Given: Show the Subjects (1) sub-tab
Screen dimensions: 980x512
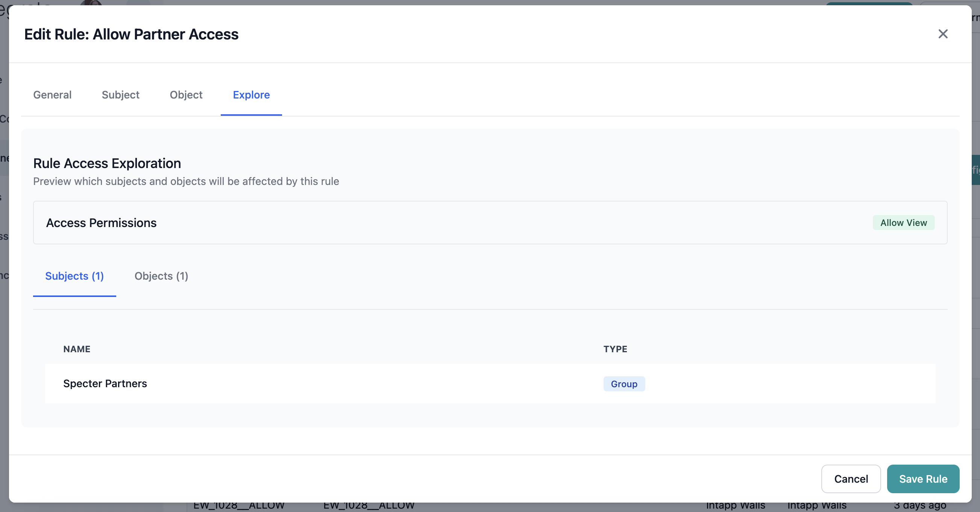Looking at the screenshot, I should pos(74,276).
